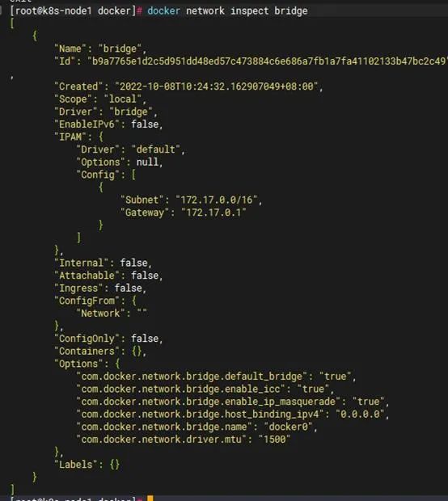Click the Attachable false value

click(x=145, y=276)
